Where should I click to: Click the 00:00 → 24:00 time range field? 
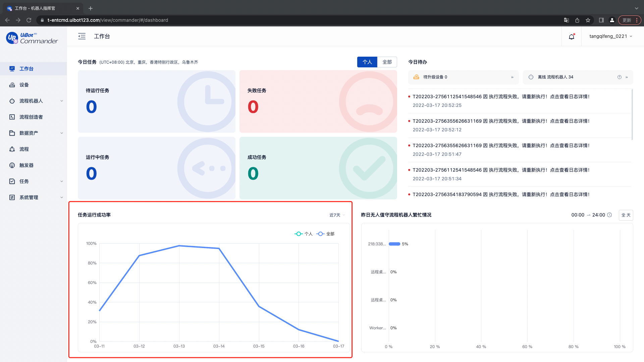click(x=592, y=215)
